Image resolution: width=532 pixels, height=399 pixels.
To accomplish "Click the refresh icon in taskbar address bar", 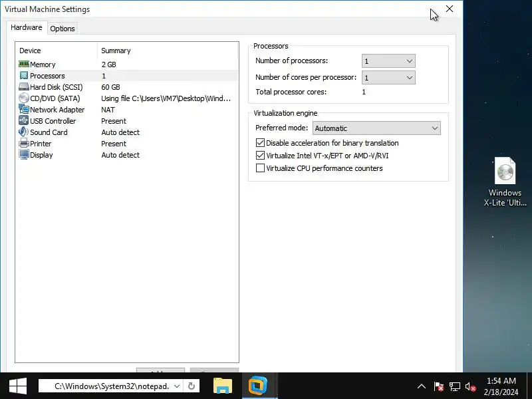I will [x=192, y=386].
